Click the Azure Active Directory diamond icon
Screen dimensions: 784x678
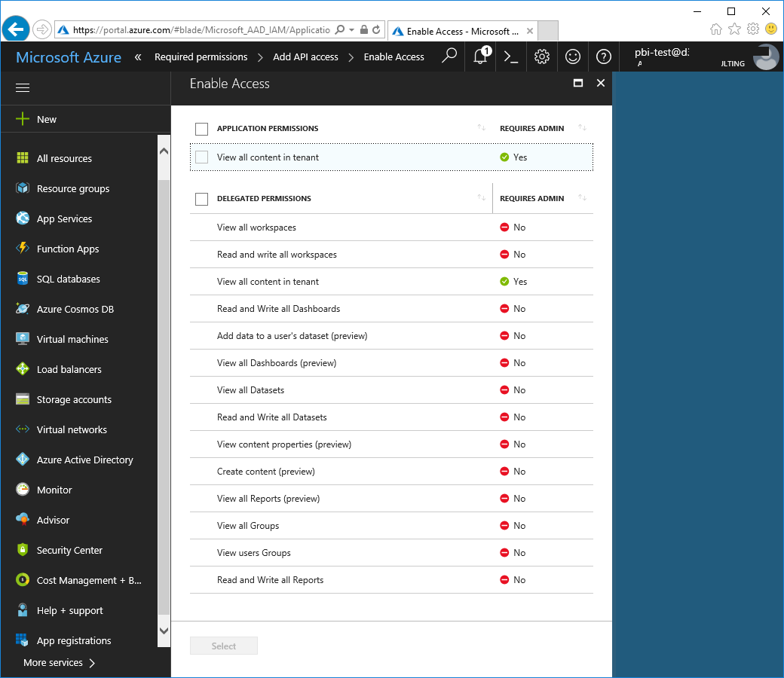coord(23,460)
